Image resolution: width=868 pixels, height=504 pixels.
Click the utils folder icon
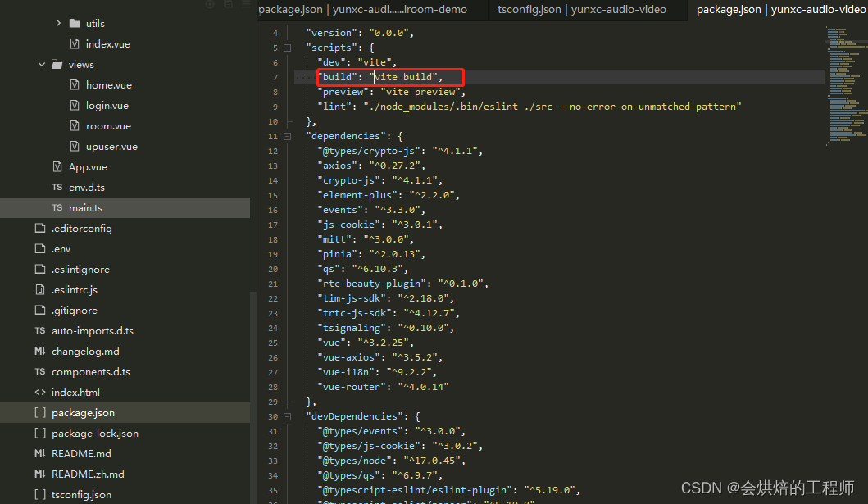pyautogui.click(x=75, y=23)
